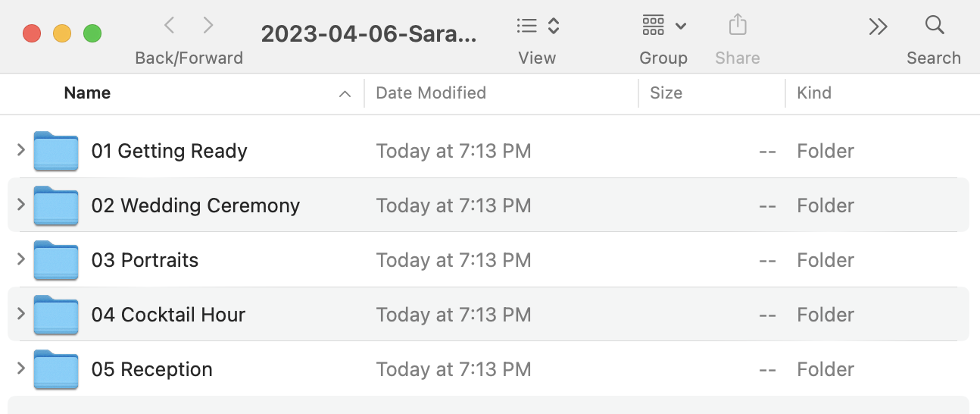Select the 05 Reception folder icon

pyautogui.click(x=56, y=369)
